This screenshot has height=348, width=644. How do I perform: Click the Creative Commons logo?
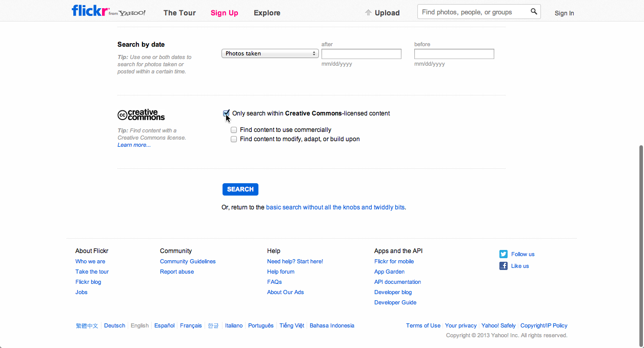[141, 114]
